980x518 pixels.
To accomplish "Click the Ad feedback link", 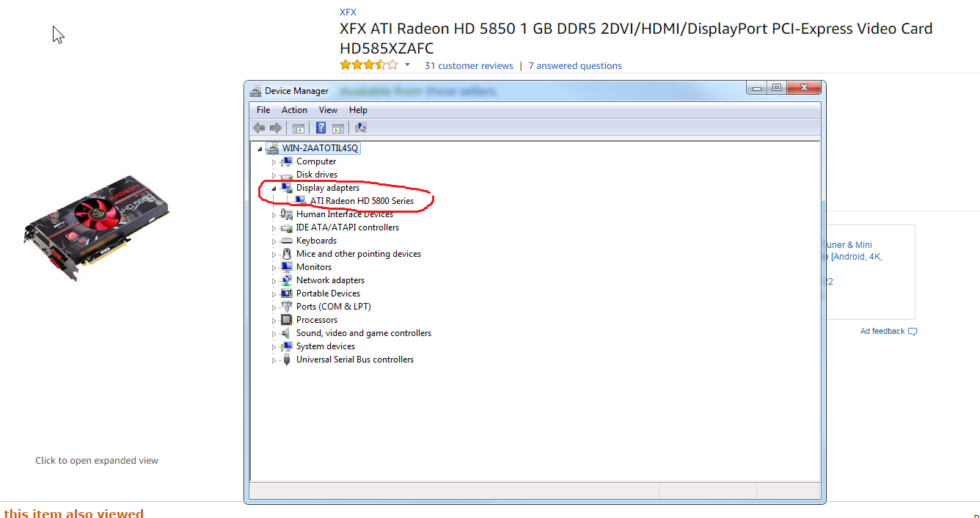I will coord(882,332).
